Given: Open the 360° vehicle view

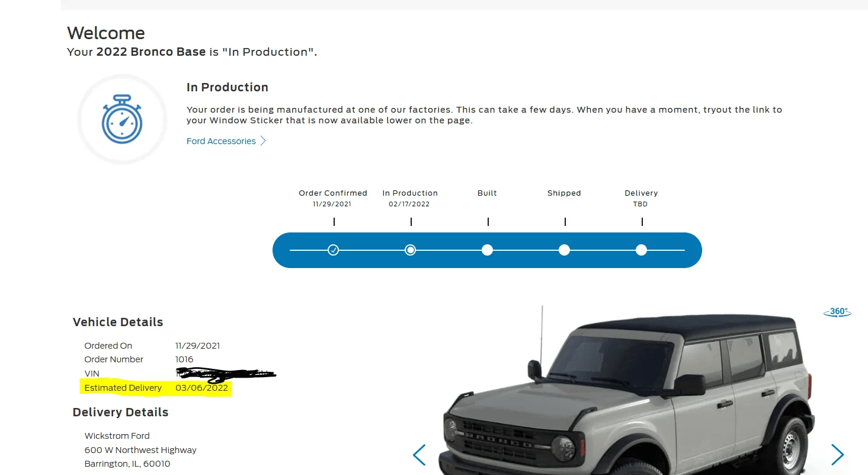Looking at the screenshot, I should coord(838,312).
